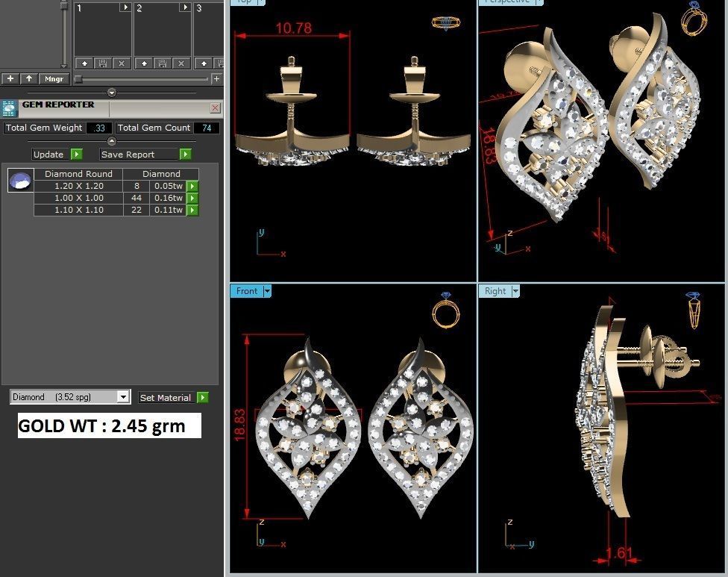
Task: Open the Mngr manager button
Action: pyautogui.click(x=54, y=78)
